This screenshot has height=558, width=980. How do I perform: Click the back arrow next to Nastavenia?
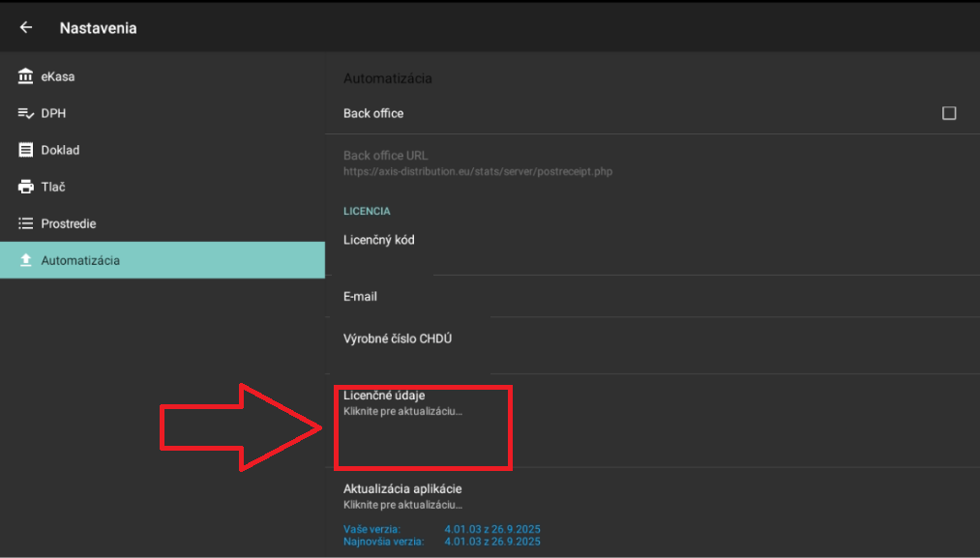[x=26, y=28]
